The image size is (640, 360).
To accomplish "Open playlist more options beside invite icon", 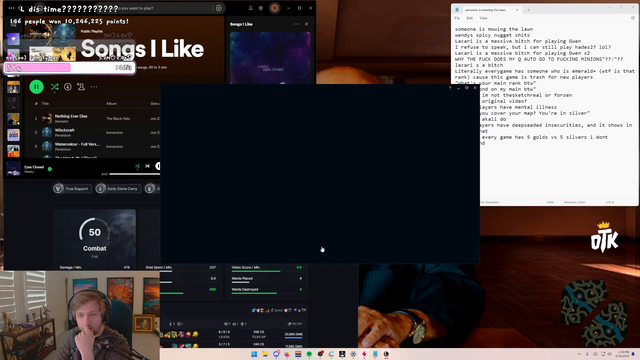I will [x=94, y=87].
